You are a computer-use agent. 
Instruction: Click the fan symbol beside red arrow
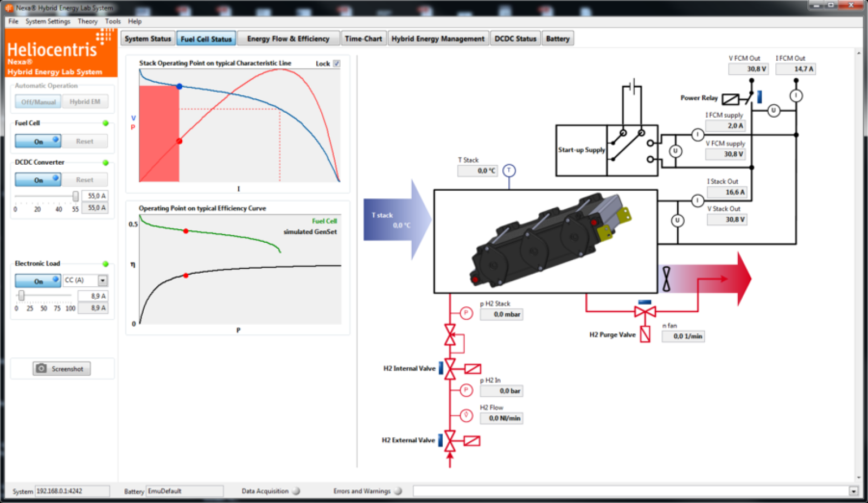pyautogui.click(x=666, y=279)
